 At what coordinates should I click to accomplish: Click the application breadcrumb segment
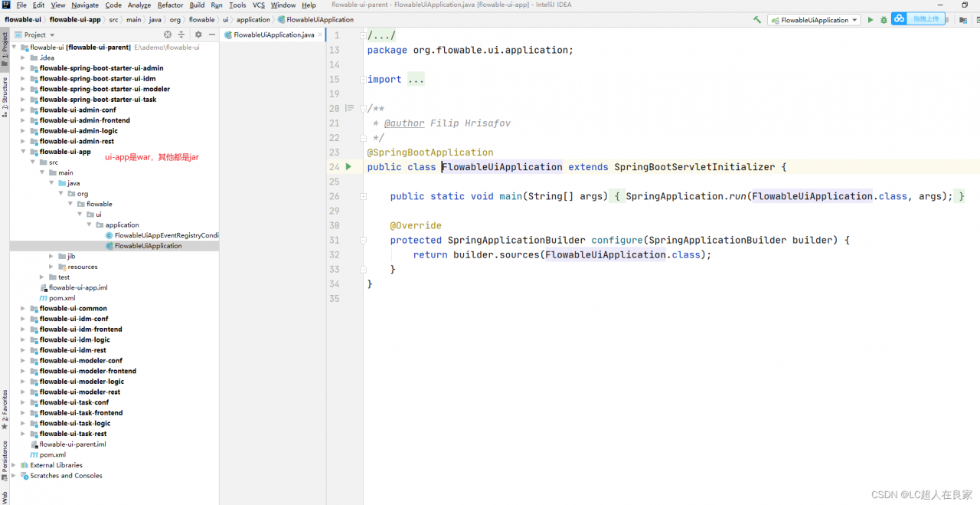253,20
